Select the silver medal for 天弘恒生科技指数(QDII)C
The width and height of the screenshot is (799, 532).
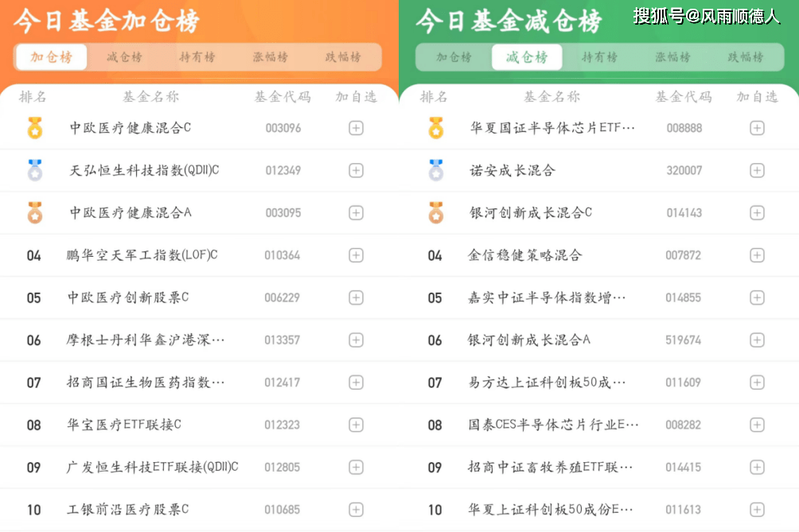35,170
